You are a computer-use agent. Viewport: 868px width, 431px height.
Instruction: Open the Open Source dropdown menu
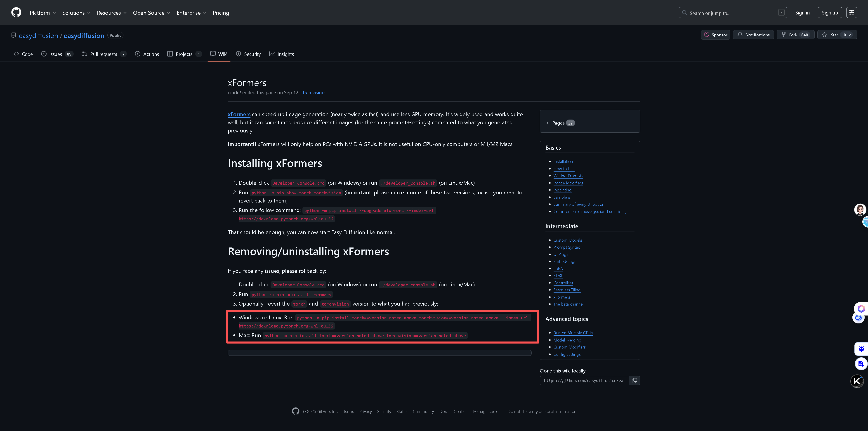[x=152, y=13]
